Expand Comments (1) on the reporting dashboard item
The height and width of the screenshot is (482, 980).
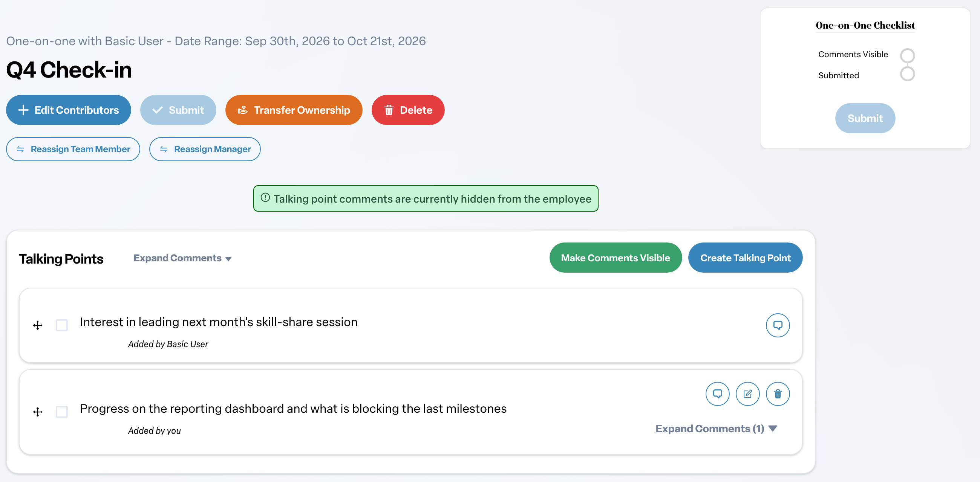coord(716,429)
